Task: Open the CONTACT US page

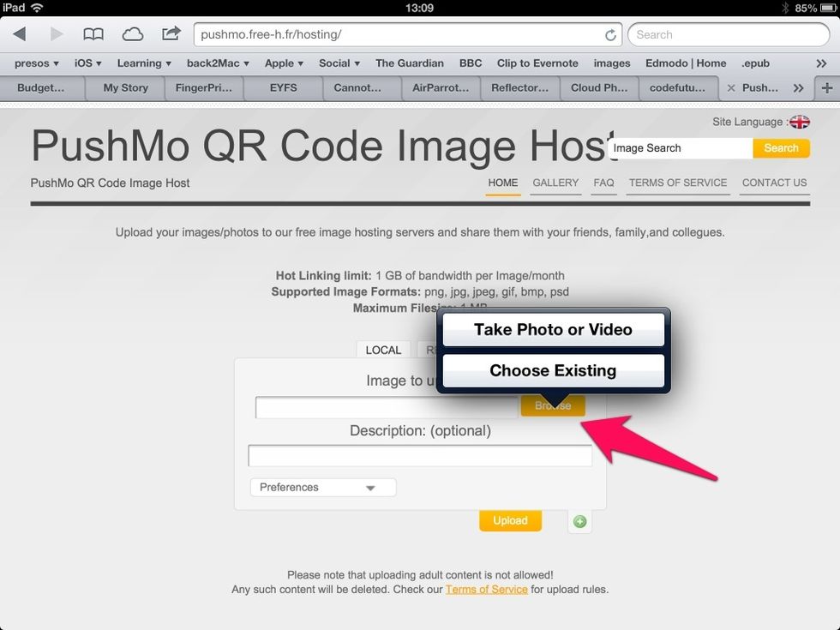Action: (x=774, y=183)
